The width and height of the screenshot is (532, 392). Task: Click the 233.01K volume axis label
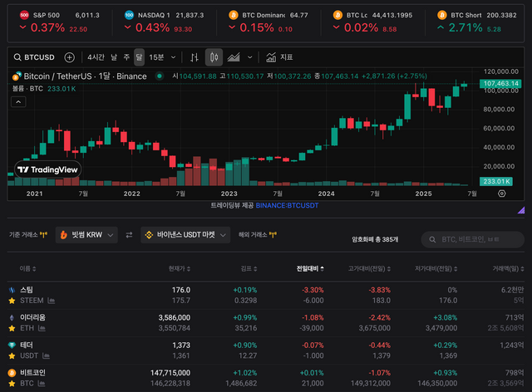pyautogui.click(x=496, y=181)
